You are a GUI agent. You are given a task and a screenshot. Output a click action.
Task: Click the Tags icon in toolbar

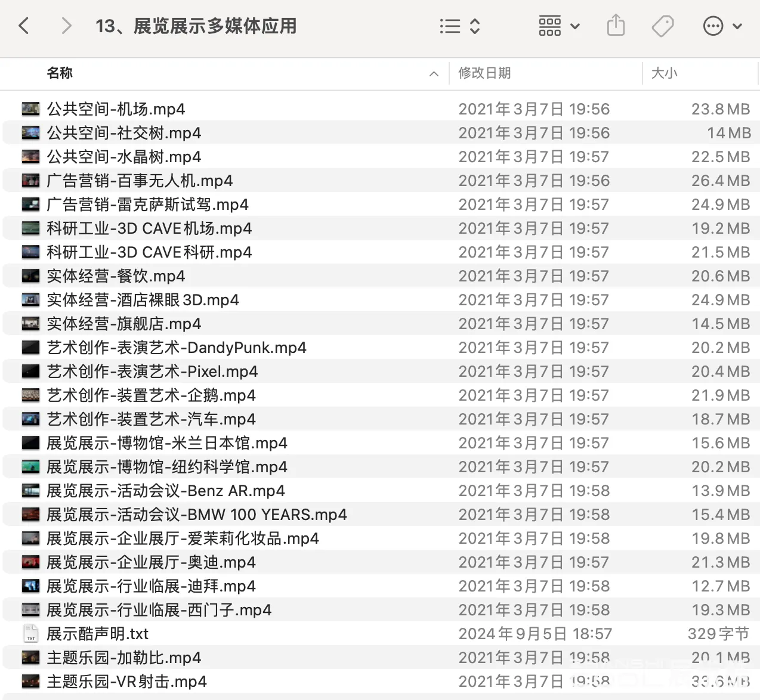(x=662, y=26)
